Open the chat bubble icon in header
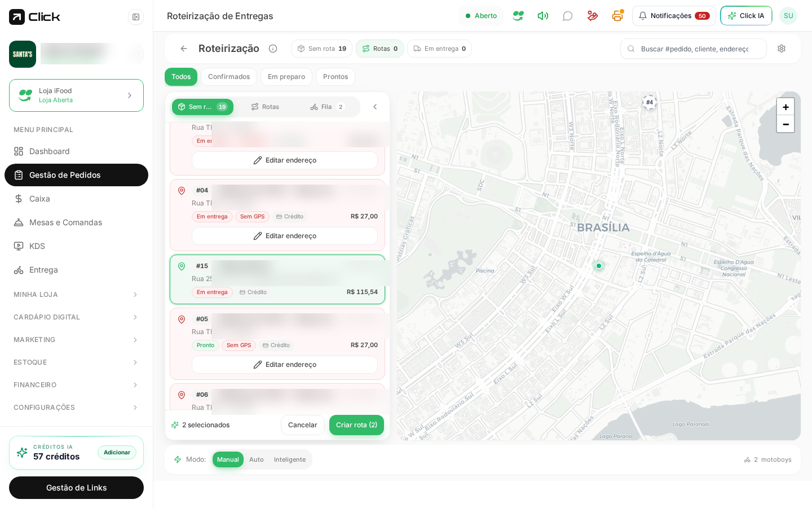This screenshot has width=812, height=508. tap(568, 16)
